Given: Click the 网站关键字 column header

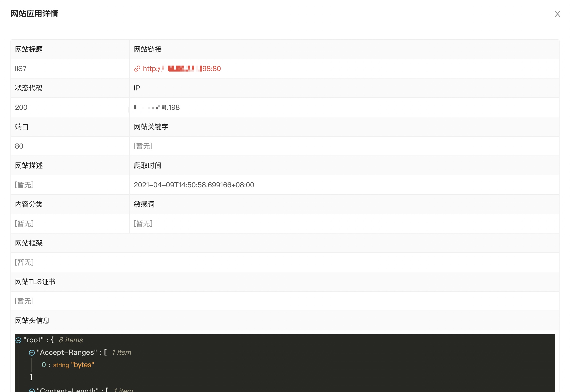Looking at the screenshot, I should point(151,127).
